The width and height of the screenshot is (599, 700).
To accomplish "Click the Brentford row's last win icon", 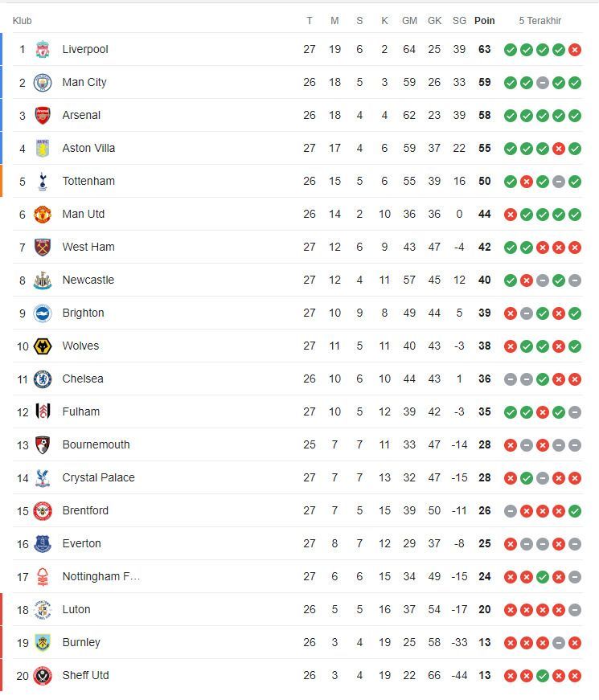I will click(575, 510).
